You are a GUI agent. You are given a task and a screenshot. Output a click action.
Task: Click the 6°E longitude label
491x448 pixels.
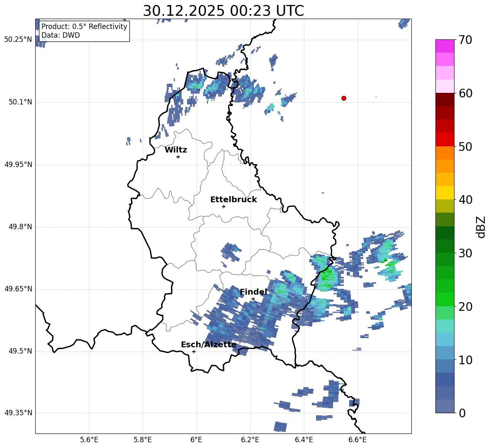[x=196, y=440]
